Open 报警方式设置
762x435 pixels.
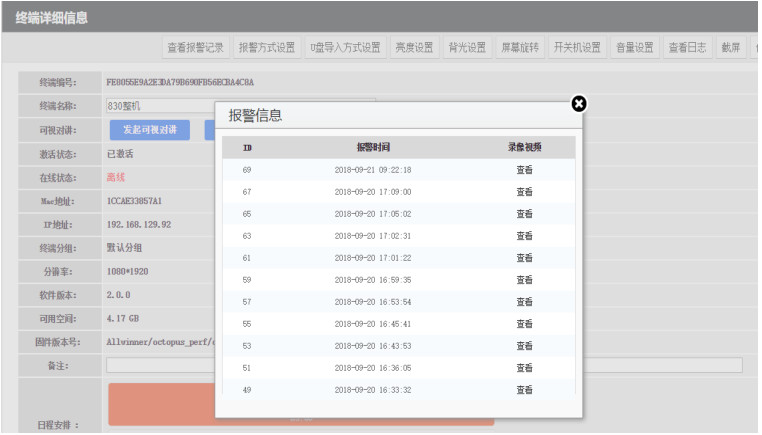[x=267, y=48]
